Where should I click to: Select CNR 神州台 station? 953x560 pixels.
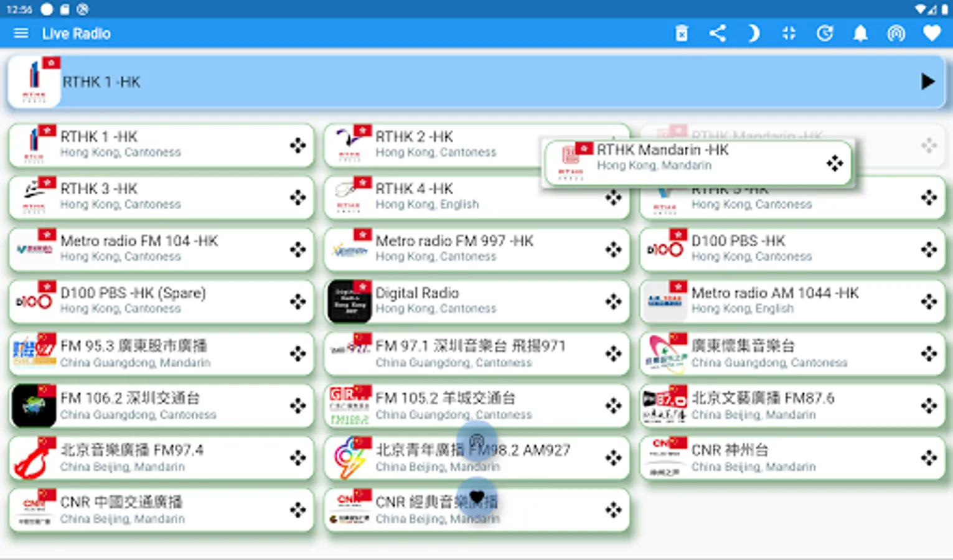[x=792, y=458]
